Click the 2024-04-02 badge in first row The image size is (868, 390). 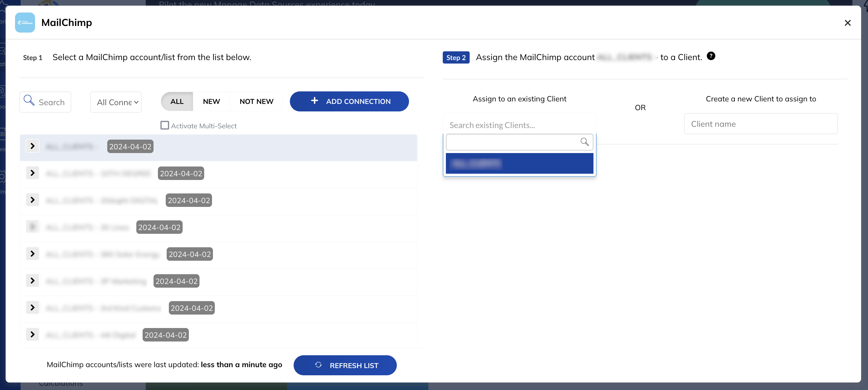(x=130, y=146)
